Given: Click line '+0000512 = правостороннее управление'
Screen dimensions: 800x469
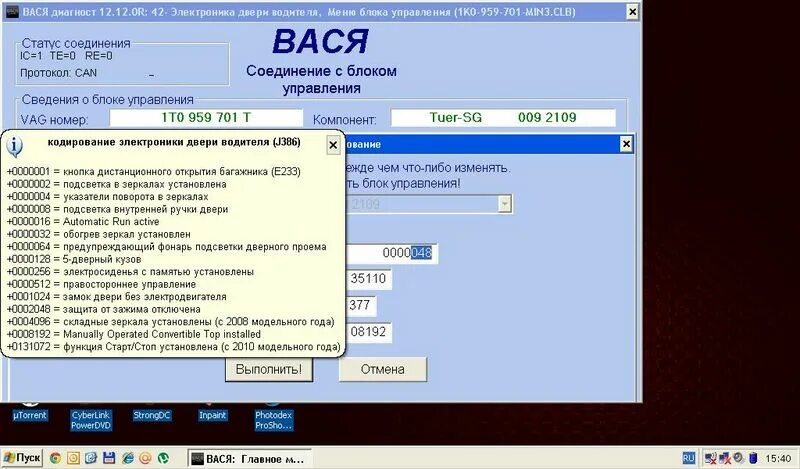Looking at the screenshot, I should [x=101, y=284].
